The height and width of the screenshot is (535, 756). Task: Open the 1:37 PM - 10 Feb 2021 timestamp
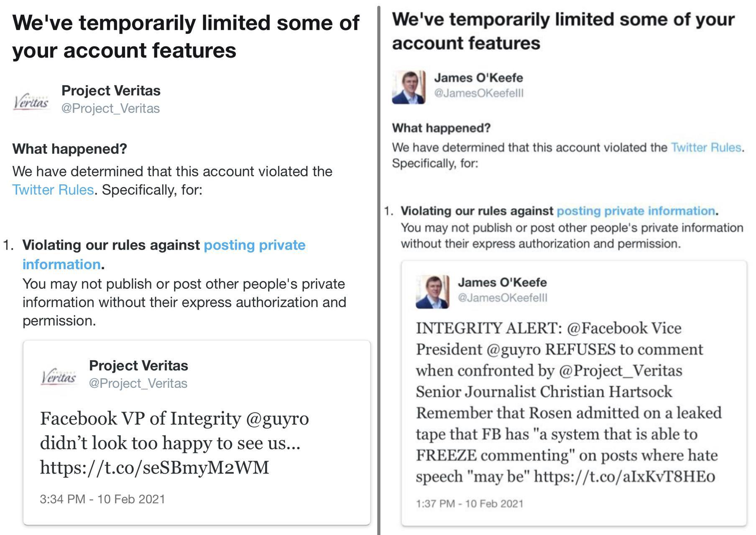click(x=470, y=504)
